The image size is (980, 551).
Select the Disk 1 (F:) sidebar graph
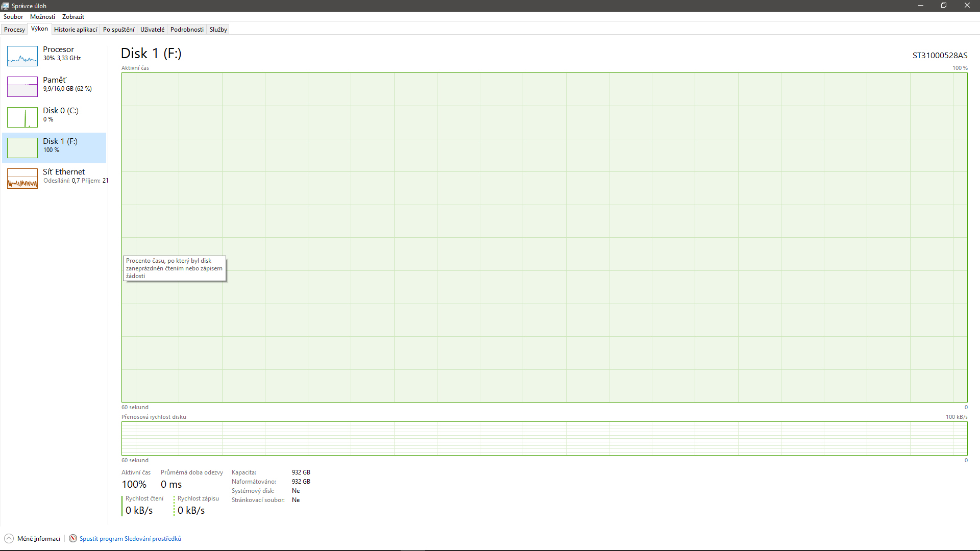[22, 148]
